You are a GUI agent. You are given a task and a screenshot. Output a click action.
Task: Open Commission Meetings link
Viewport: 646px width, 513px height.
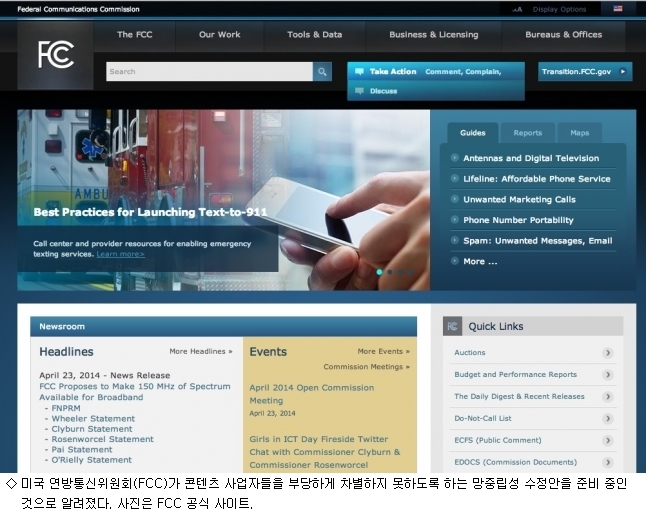[x=367, y=367]
